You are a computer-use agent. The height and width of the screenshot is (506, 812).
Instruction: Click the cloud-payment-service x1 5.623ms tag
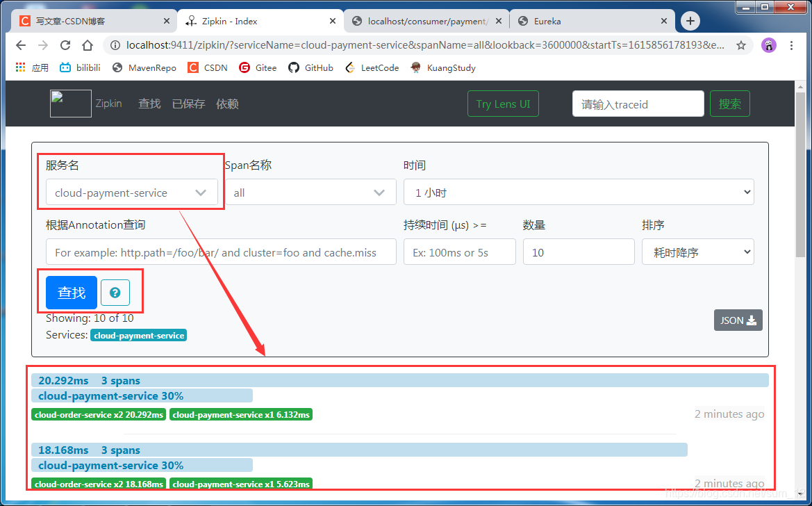pyautogui.click(x=241, y=484)
